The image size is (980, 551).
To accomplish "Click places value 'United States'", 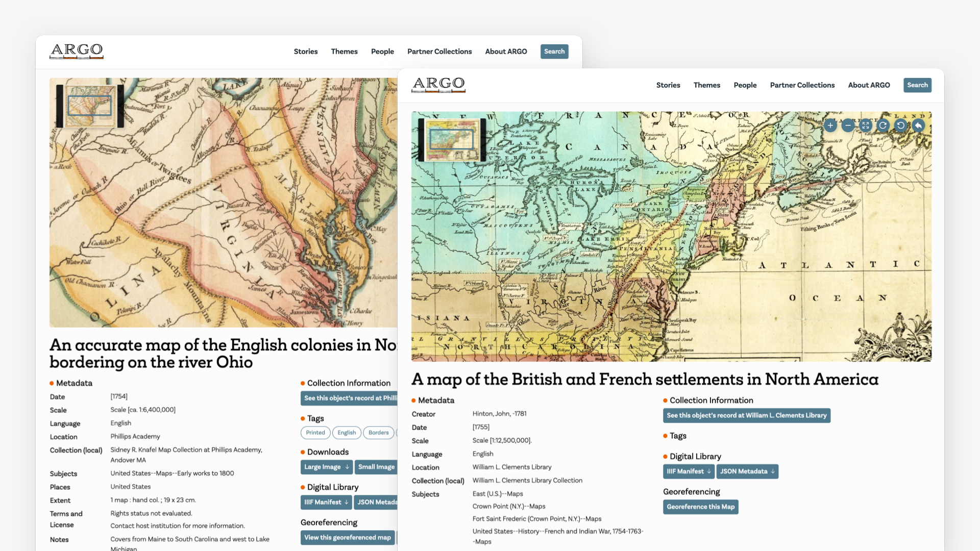I will (131, 486).
